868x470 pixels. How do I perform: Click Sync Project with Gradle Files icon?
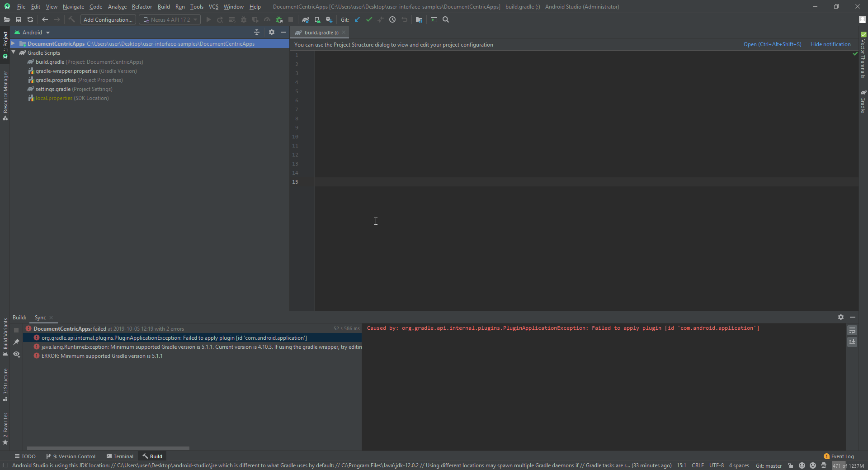306,19
